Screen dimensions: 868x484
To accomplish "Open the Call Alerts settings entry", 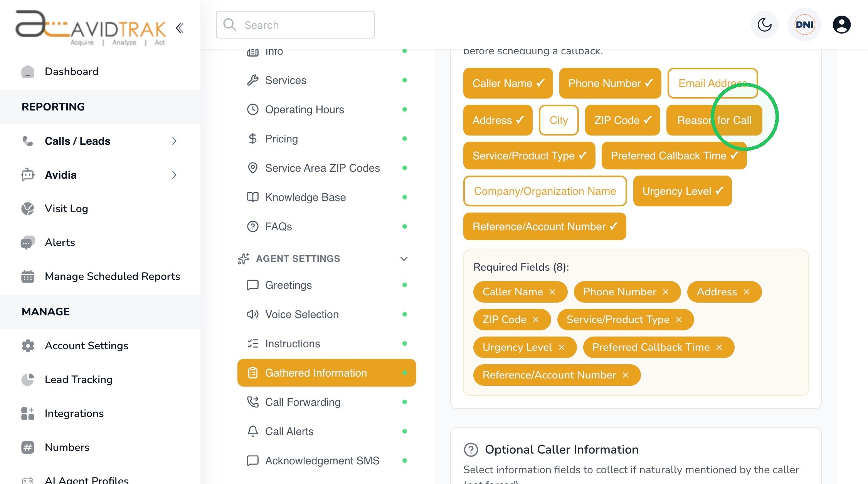I will (326, 431).
